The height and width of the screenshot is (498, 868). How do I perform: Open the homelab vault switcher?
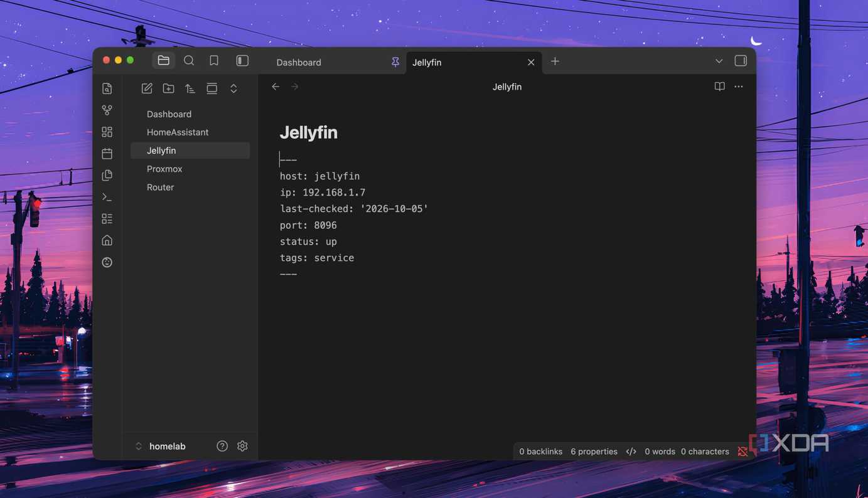pyautogui.click(x=161, y=446)
